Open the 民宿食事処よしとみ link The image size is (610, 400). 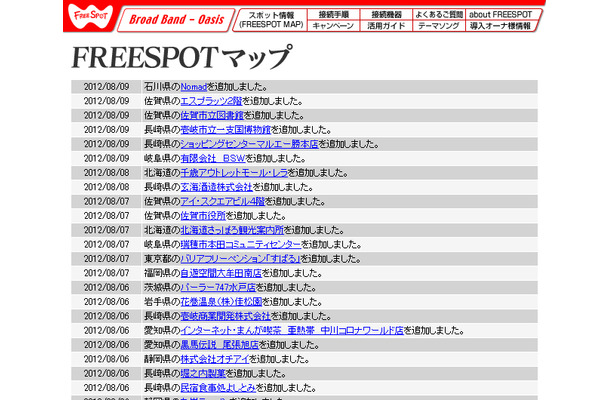pyautogui.click(x=218, y=388)
